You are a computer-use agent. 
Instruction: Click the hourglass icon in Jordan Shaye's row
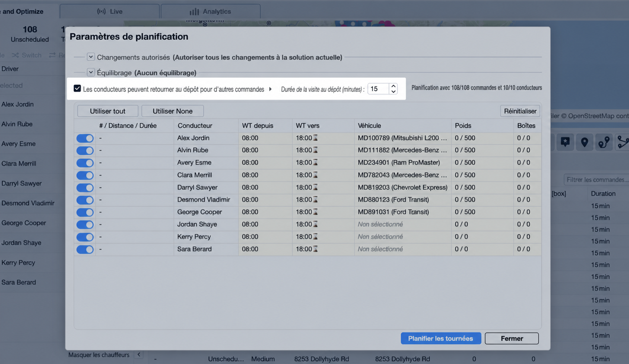[315, 224]
